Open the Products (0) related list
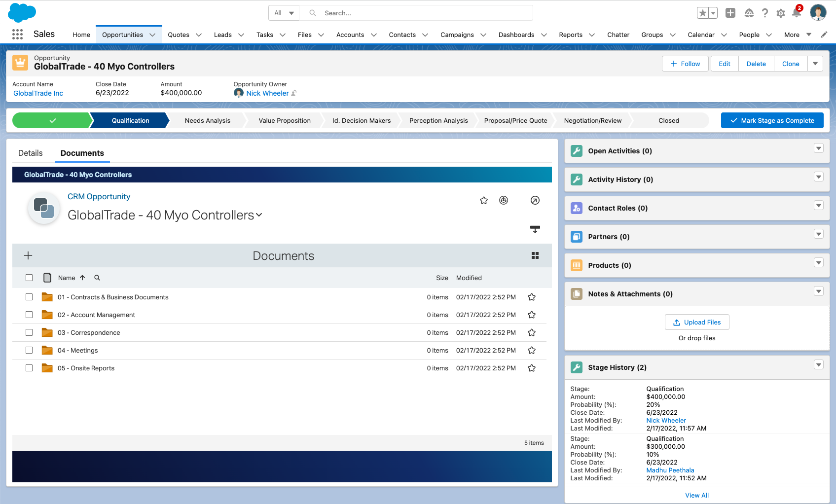Viewport: 836px width, 504px height. click(x=610, y=265)
